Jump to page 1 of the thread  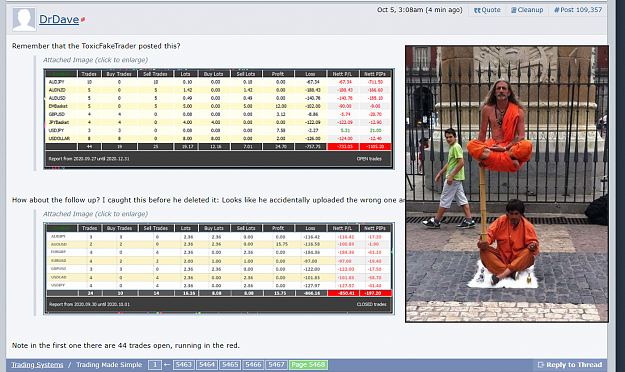tap(155, 365)
